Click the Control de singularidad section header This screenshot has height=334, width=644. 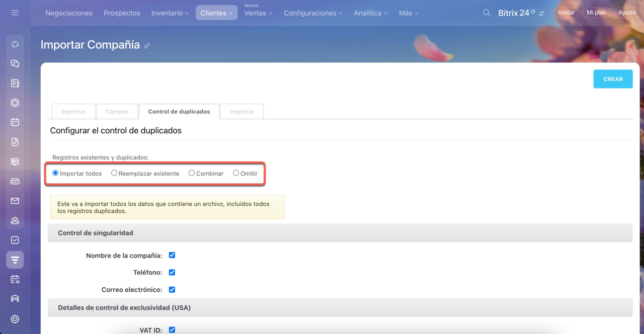pos(340,233)
